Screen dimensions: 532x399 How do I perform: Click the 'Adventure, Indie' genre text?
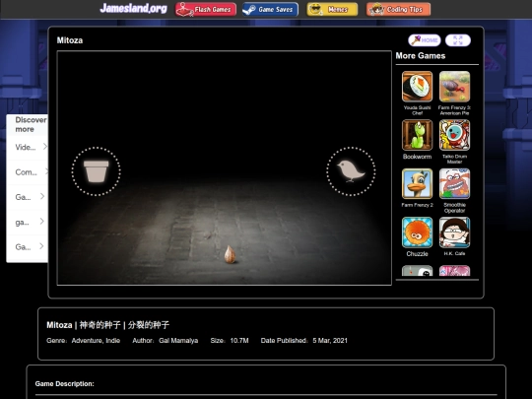[96, 340]
